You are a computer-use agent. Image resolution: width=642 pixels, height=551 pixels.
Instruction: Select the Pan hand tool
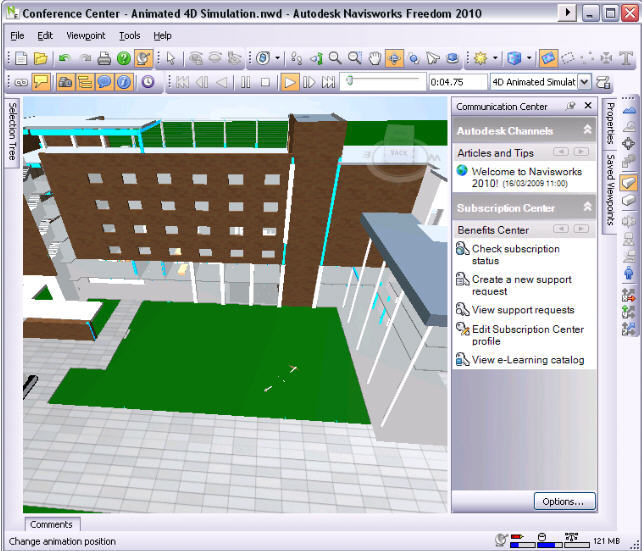click(374, 59)
